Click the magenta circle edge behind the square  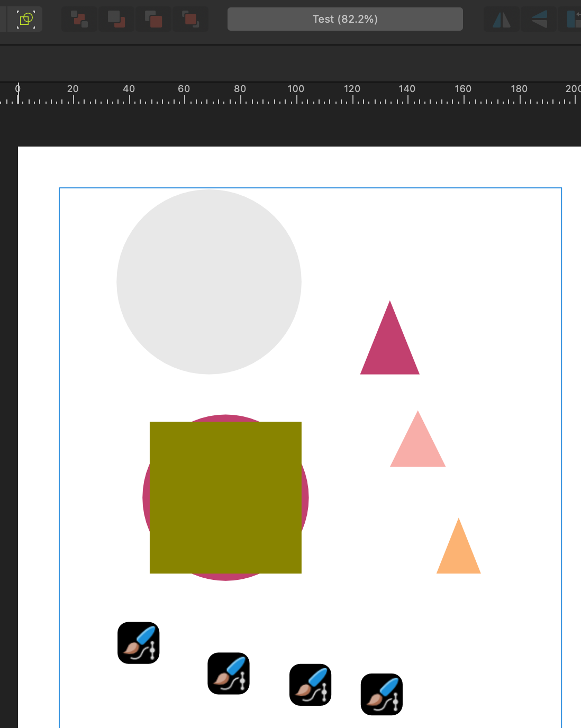(146, 497)
